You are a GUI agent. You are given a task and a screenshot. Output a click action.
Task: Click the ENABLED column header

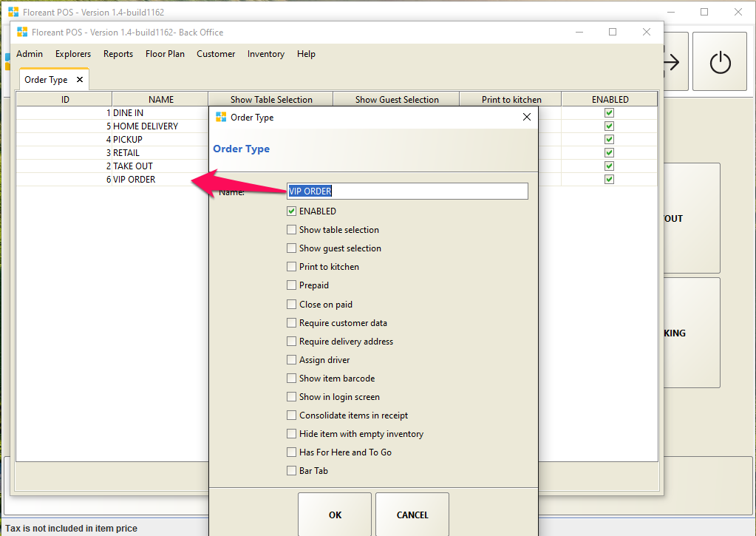(610, 99)
